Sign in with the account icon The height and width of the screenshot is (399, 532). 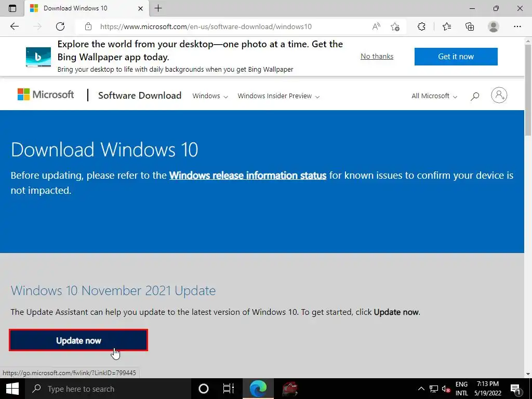pyautogui.click(x=499, y=96)
